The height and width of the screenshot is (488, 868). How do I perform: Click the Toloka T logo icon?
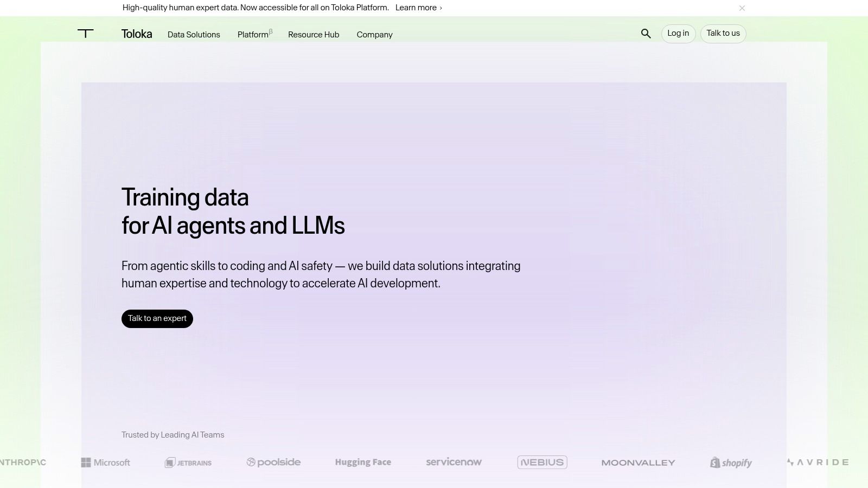[85, 34]
